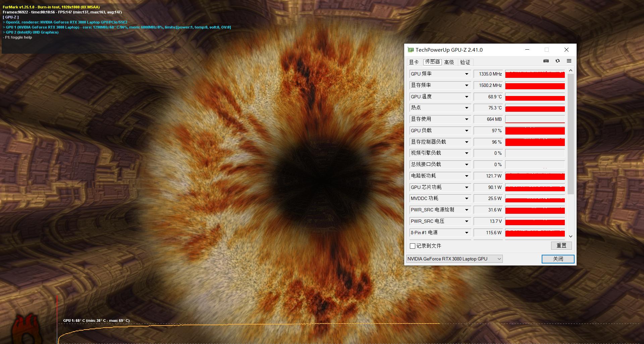Open the GPU 温度 sensor dropdown
Image resolution: width=644 pixels, height=344 pixels.
[467, 97]
